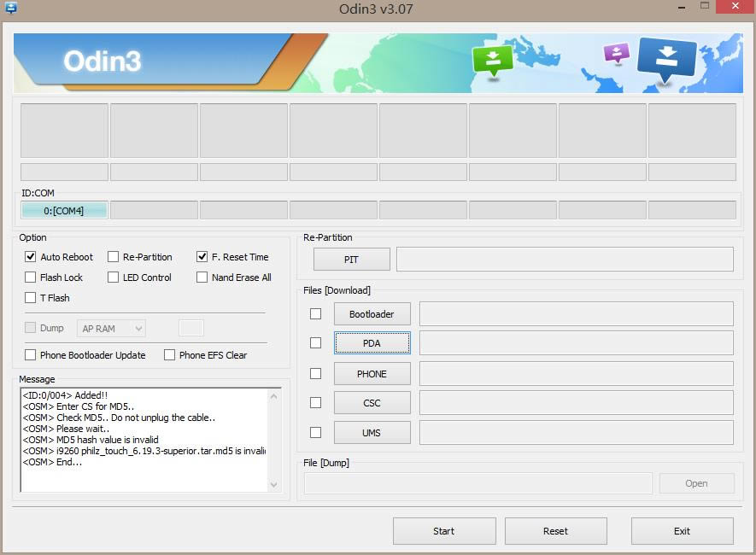The width and height of the screenshot is (756, 555).
Task: Click the PHONE file path field
Action: 576,374
